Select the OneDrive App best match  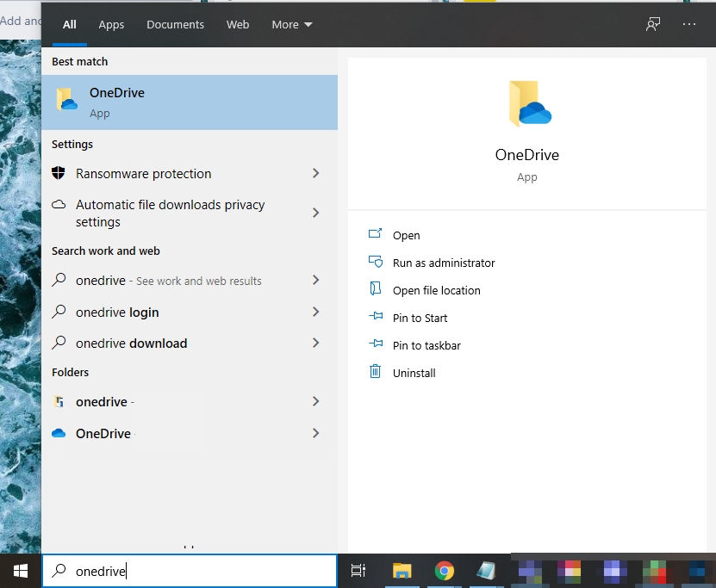[190, 102]
